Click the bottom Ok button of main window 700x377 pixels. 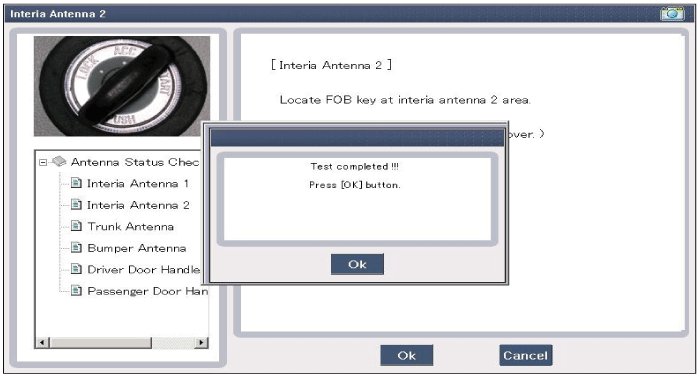pos(407,356)
